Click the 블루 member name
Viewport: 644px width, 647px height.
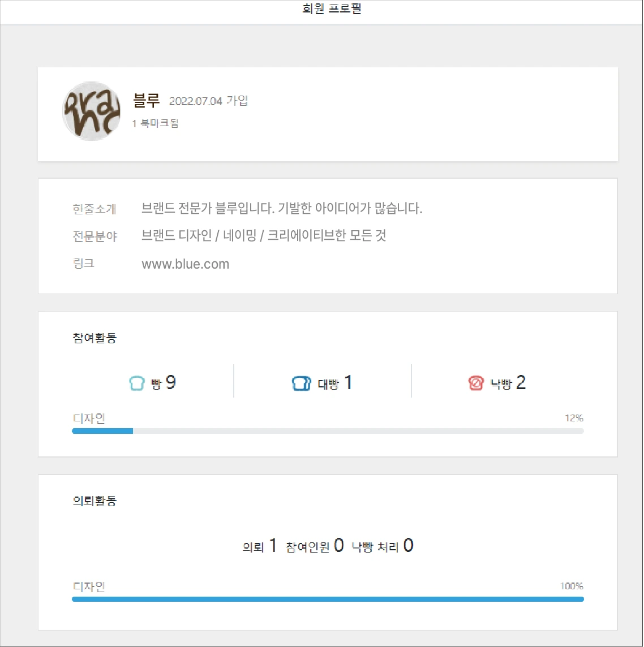(146, 100)
